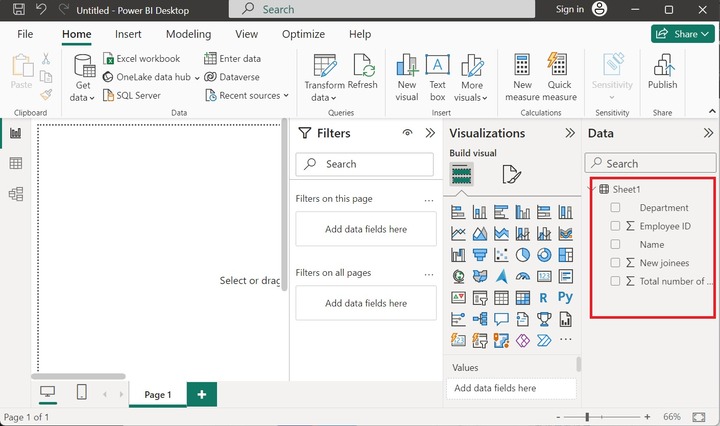Select the globe Map visual

(x=458, y=276)
